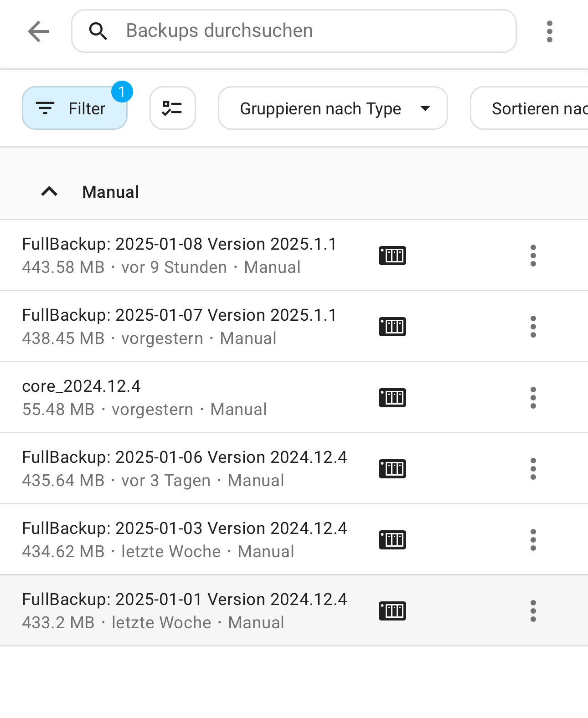Open the top-right overflow menu

coord(550,31)
